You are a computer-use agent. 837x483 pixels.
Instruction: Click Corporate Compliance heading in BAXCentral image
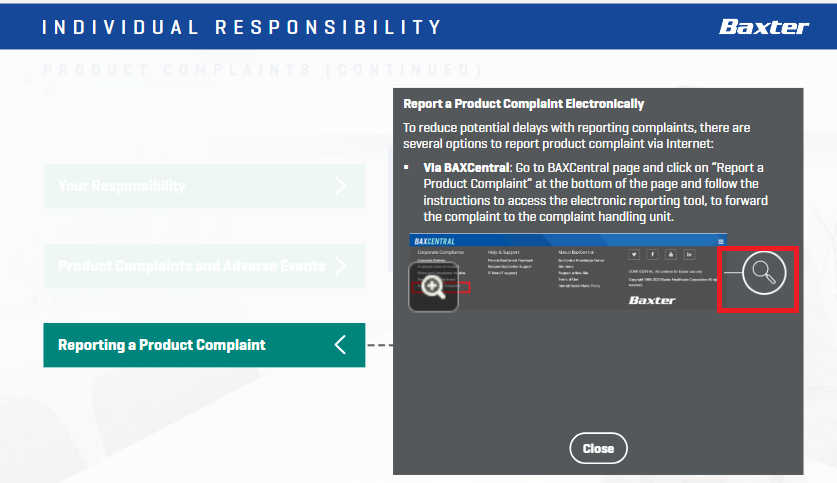440,252
